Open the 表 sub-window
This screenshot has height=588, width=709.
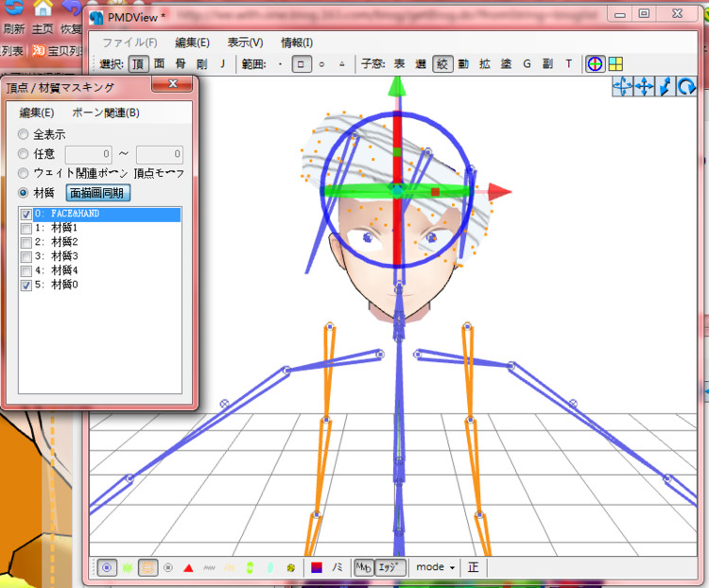coord(399,63)
